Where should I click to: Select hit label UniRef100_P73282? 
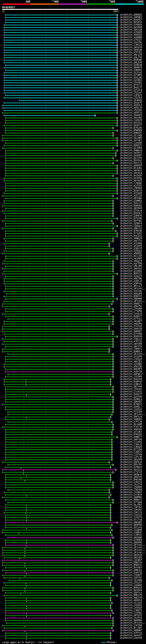point(131,233)
